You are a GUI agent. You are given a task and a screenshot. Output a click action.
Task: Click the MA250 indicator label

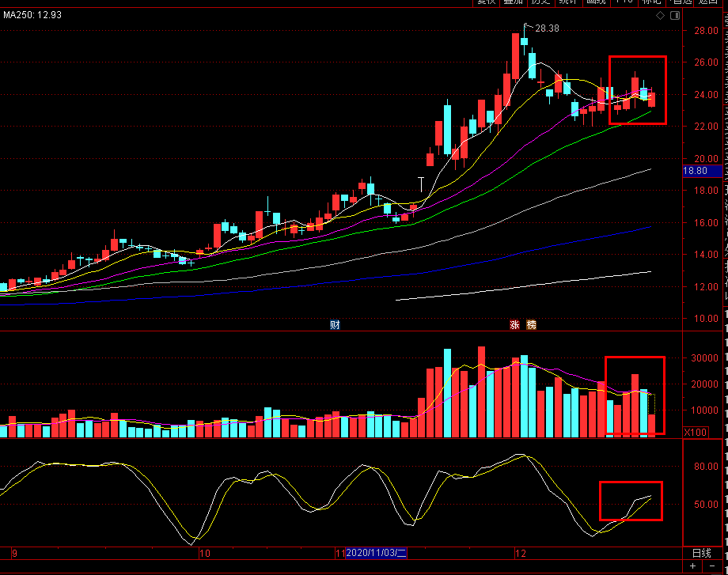pos(32,15)
